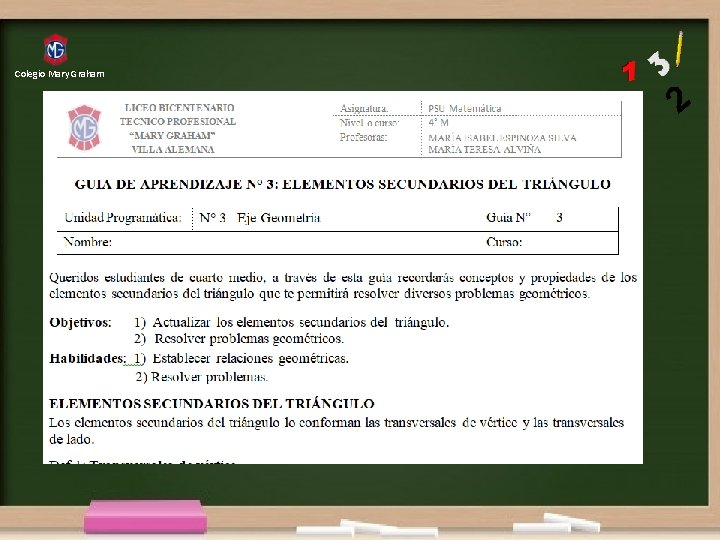Click paragraph "Los elementos secundarios del triángulo lo conforman"

click(337, 431)
